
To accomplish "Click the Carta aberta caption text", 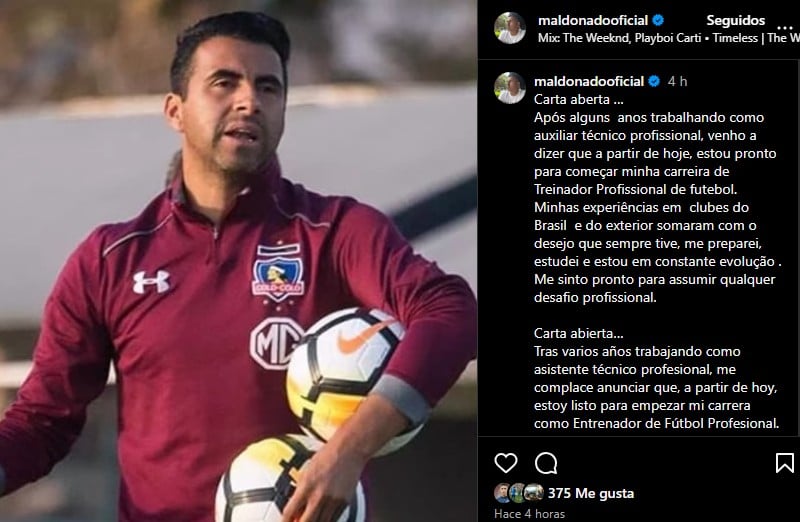I will point(579,99).
